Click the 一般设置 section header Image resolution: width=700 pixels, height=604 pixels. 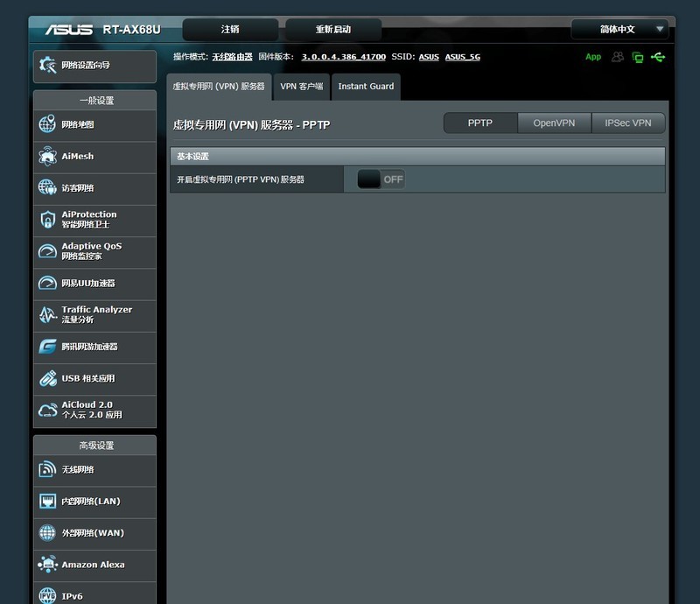point(96,101)
